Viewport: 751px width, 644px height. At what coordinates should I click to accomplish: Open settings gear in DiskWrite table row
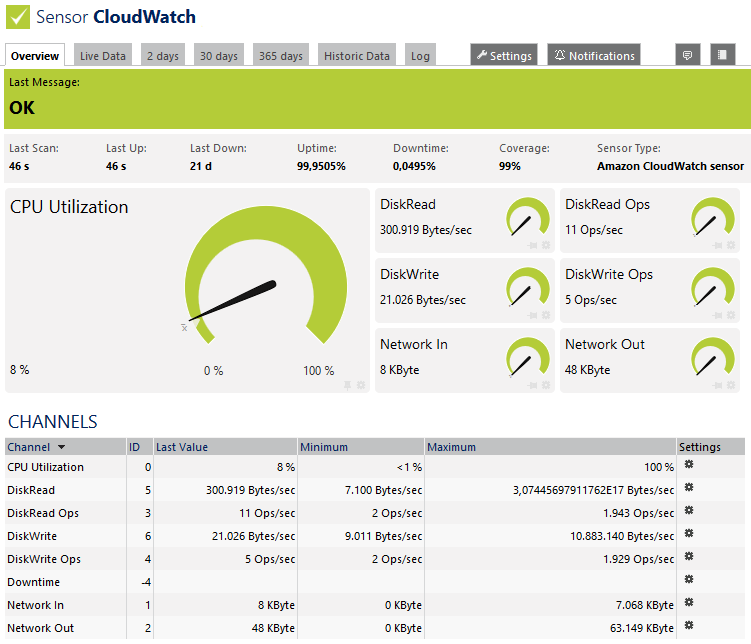(x=689, y=533)
